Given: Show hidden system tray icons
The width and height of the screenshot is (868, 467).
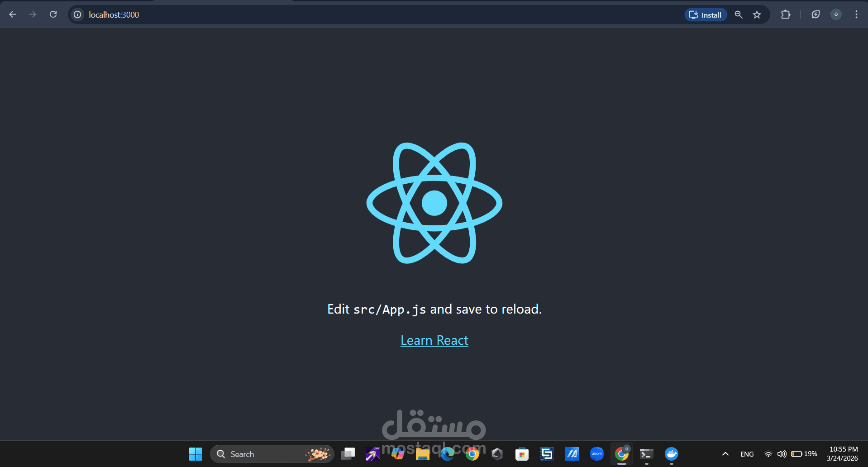Looking at the screenshot, I should click(725, 454).
